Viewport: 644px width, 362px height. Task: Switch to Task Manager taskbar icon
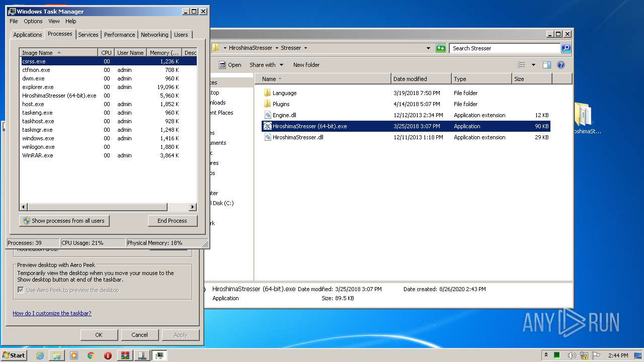pyautogui.click(x=159, y=355)
